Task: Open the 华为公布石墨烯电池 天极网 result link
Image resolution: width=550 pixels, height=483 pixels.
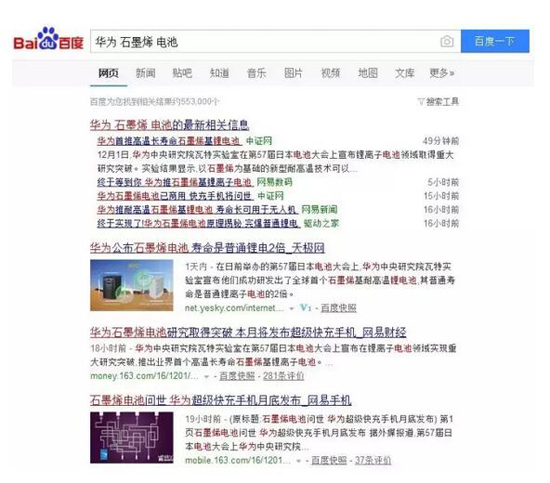Action: [207, 248]
